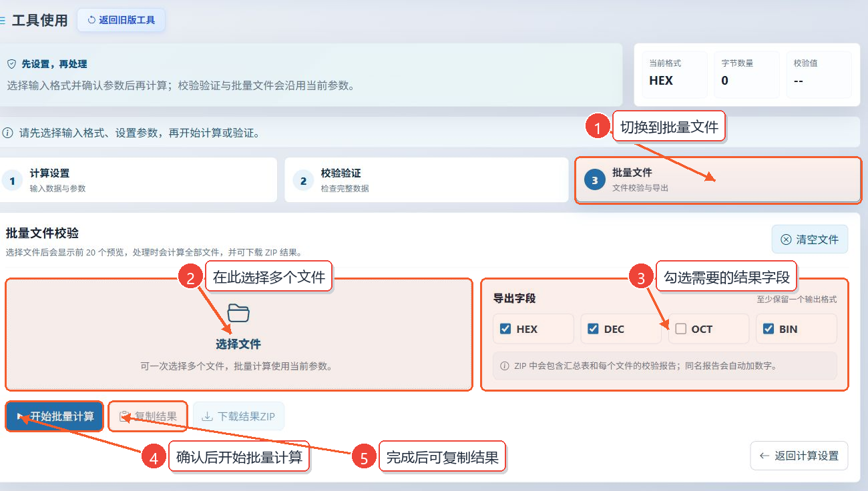Click the 返回旧版工具 button
Viewport: 868px width, 491px height.
pyautogui.click(x=122, y=20)
